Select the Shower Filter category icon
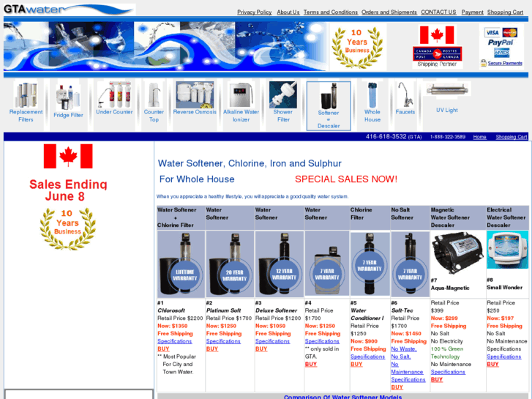The width and height of the screenshot is (532, 399). (283, 94)
